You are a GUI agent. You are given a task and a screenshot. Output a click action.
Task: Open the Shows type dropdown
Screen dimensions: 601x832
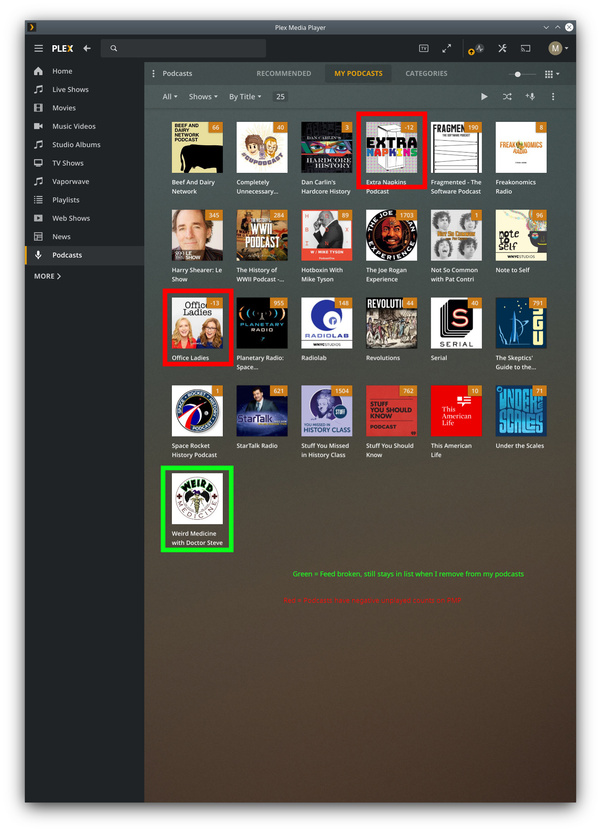pos(203,97)
